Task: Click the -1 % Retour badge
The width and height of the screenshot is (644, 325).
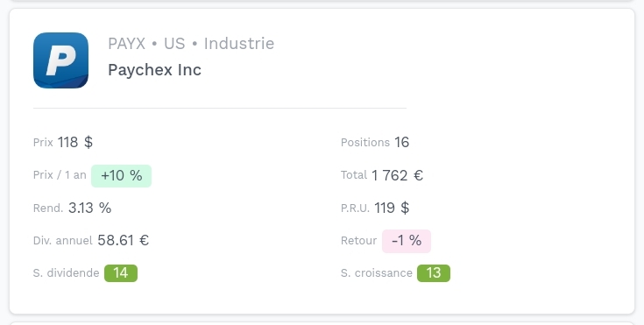Action: point(407,241)
